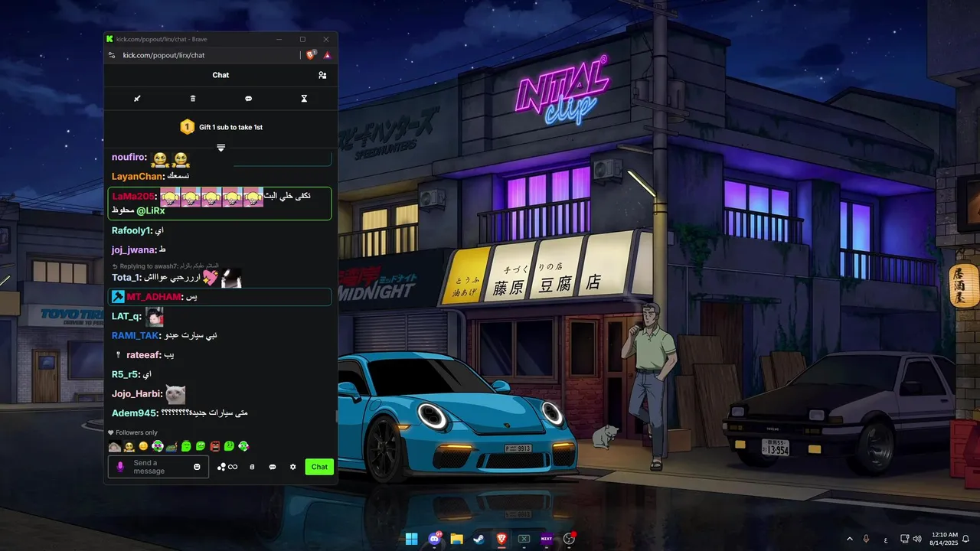The height and width of the screenshot is (551, 980).
Task: Click username noufiro in chat
Action: tap(129, 158)
